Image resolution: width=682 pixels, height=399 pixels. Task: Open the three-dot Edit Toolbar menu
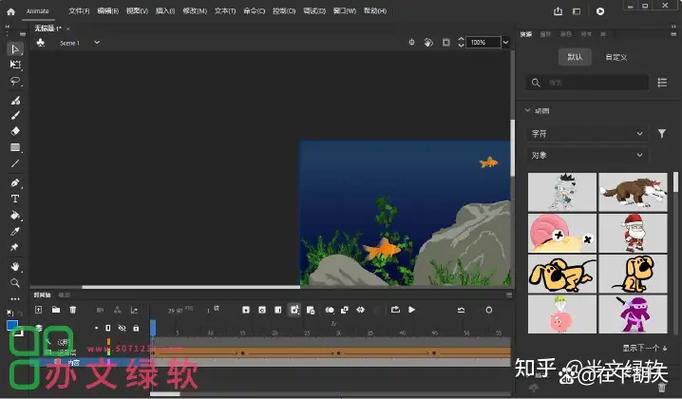pyautogui.click(x=15, y=299)
